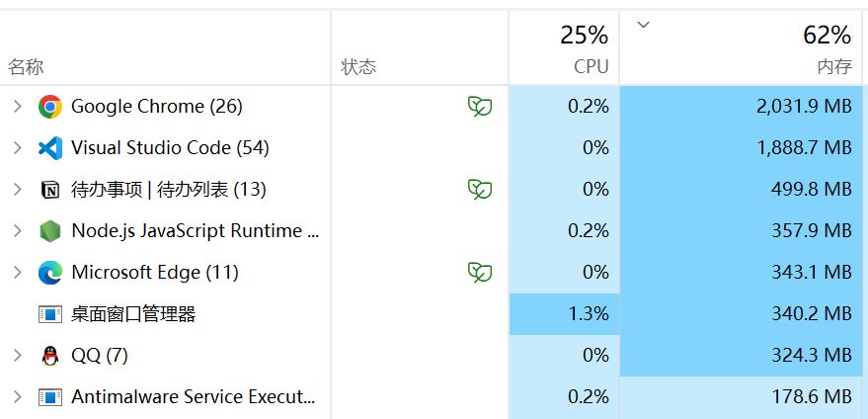Click the Visual Studio Code icon

(49, 148)
